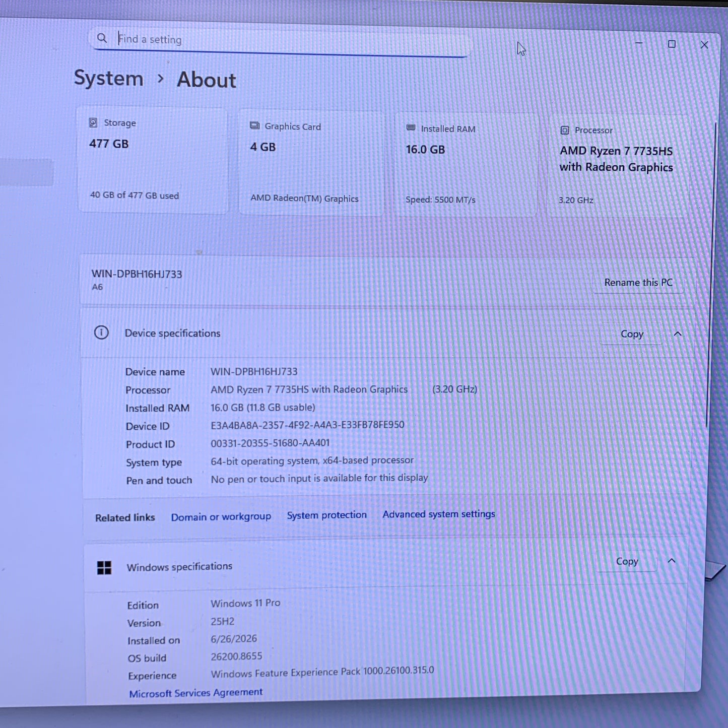Click Rename this PC button
728x728 pixels.
[x=638, y=283]
